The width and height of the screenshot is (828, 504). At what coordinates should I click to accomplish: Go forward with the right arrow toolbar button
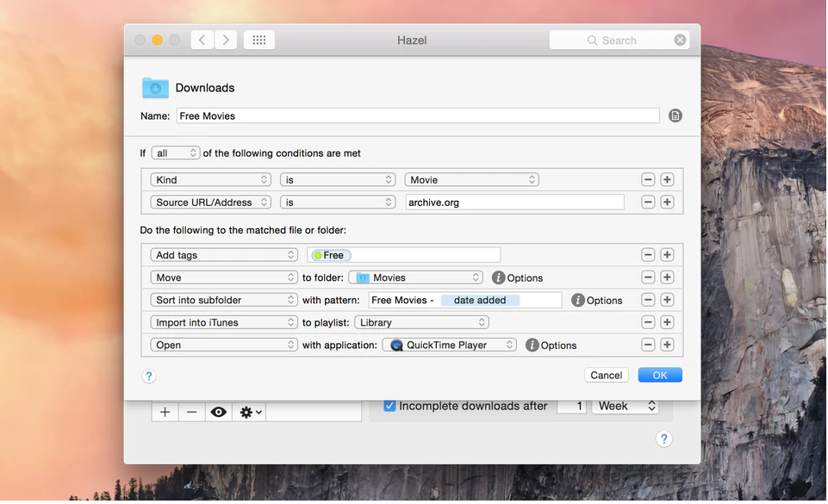226,40
